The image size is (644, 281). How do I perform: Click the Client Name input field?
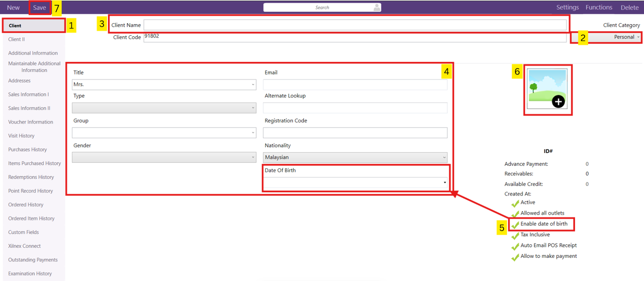tap(355, 25)
